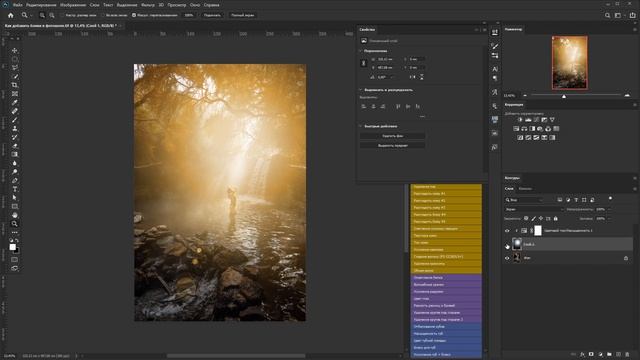Click the Remove Background button

click(393, 136)
